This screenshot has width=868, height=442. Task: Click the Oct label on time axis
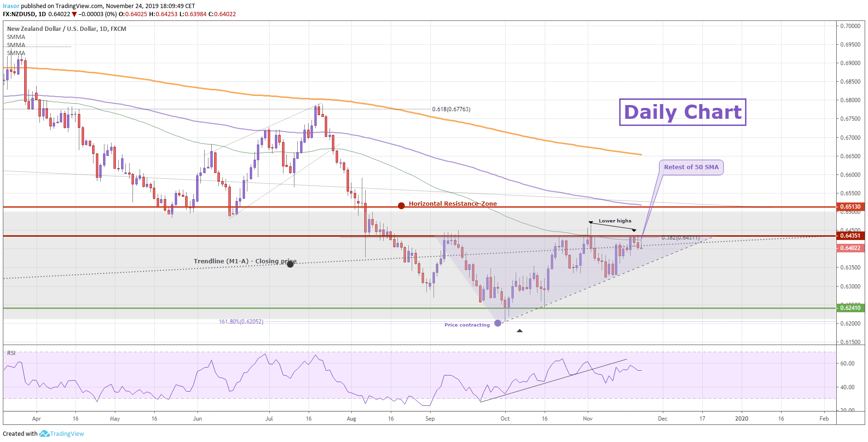pyautogui.click(x=505, y=419)
